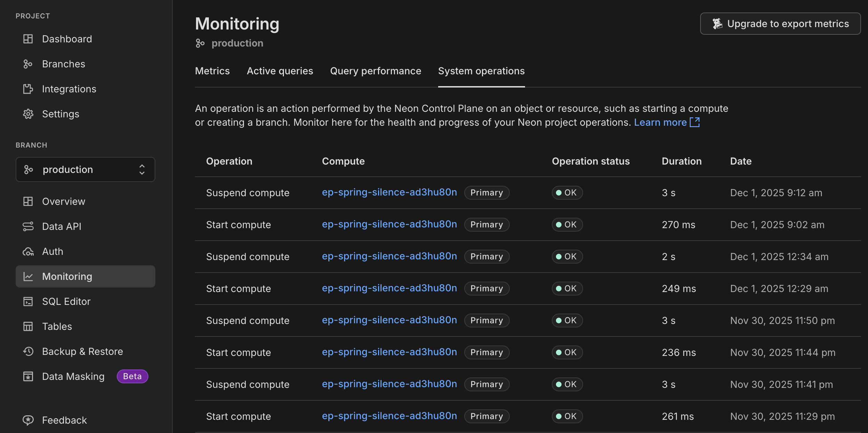Open Tables in the branch sidebar

[57, 326]
